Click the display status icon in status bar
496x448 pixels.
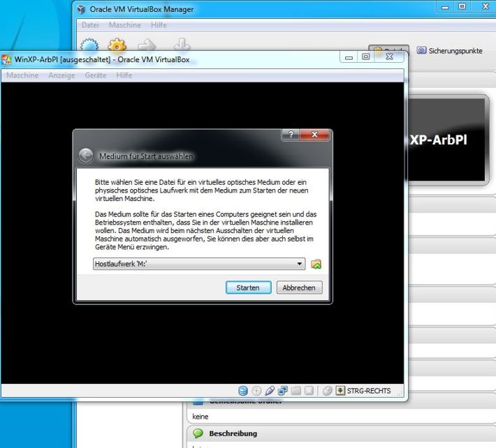(x=309, y=391)
